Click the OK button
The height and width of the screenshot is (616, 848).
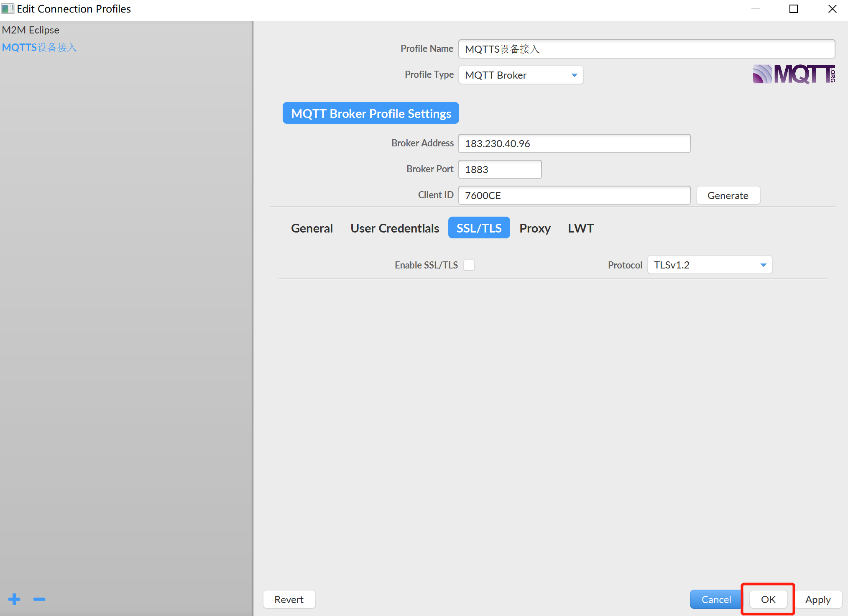pyautogui.click(x=768, y=599)
